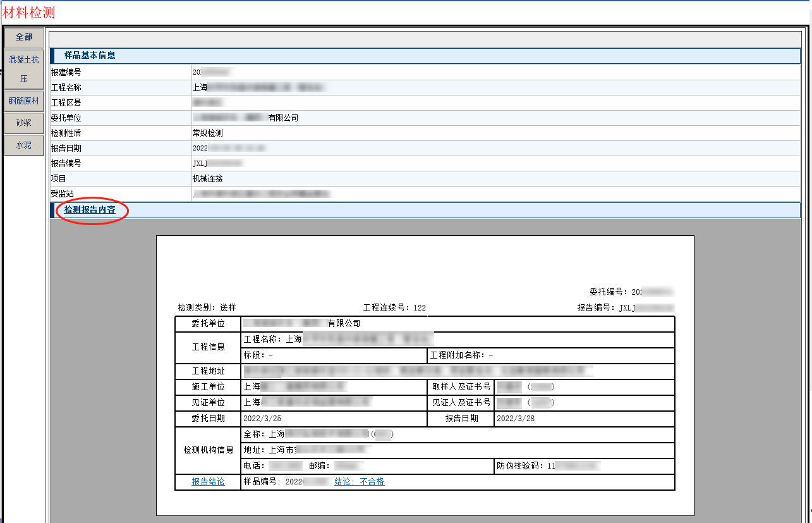Select the 机械连接 project value cell
The image size is (812, 523).
(x=208, y=179)
